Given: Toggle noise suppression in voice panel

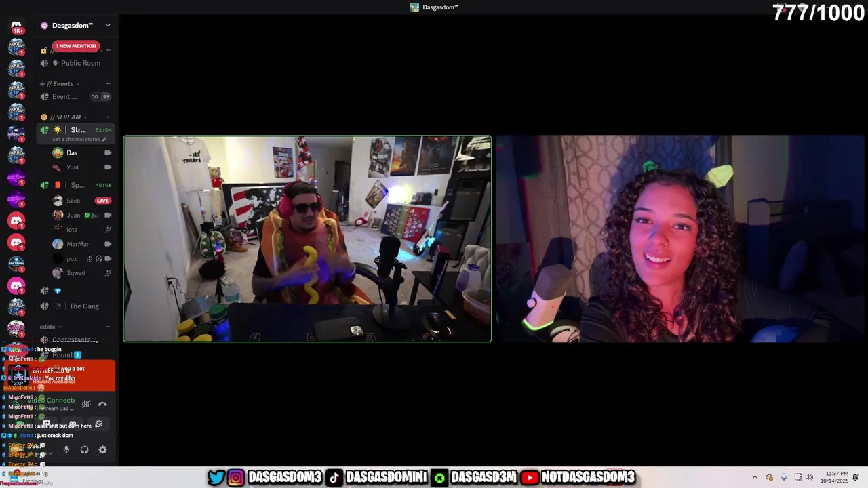Looking at the screenshot, I should click(86, 404).
